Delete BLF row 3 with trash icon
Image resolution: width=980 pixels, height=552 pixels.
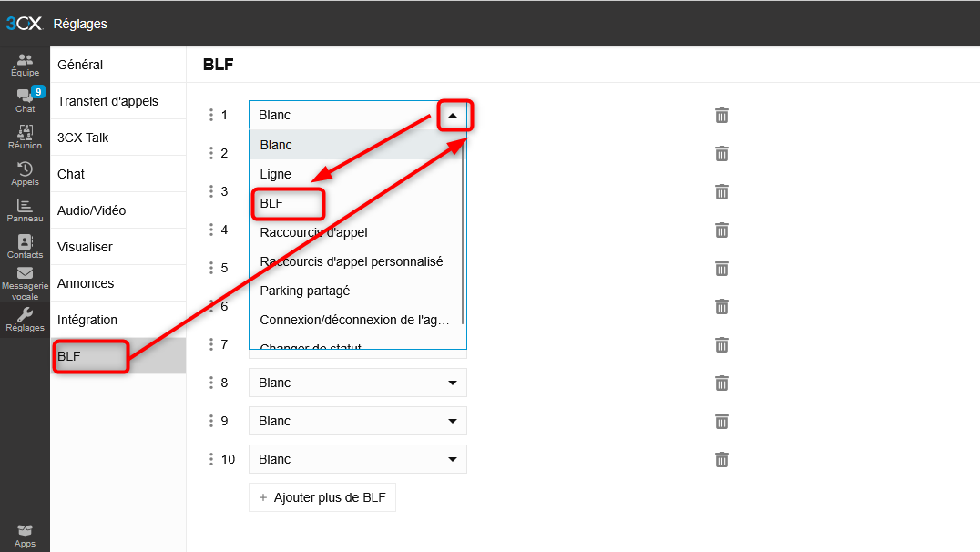[721, 191]
